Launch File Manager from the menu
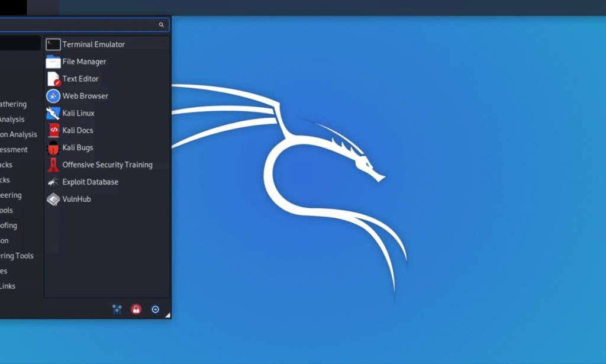Screen dimensions: 606x364 pyautogui.click(x=107, y=62)
